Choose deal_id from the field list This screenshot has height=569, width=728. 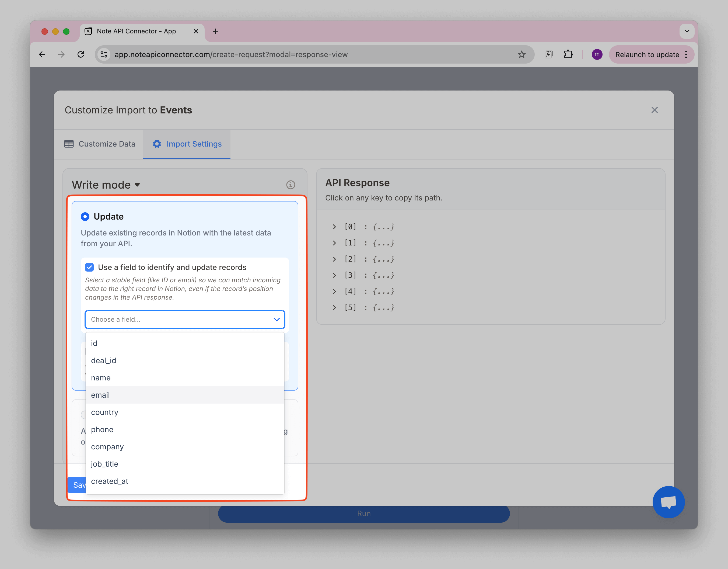pos(104,360)
